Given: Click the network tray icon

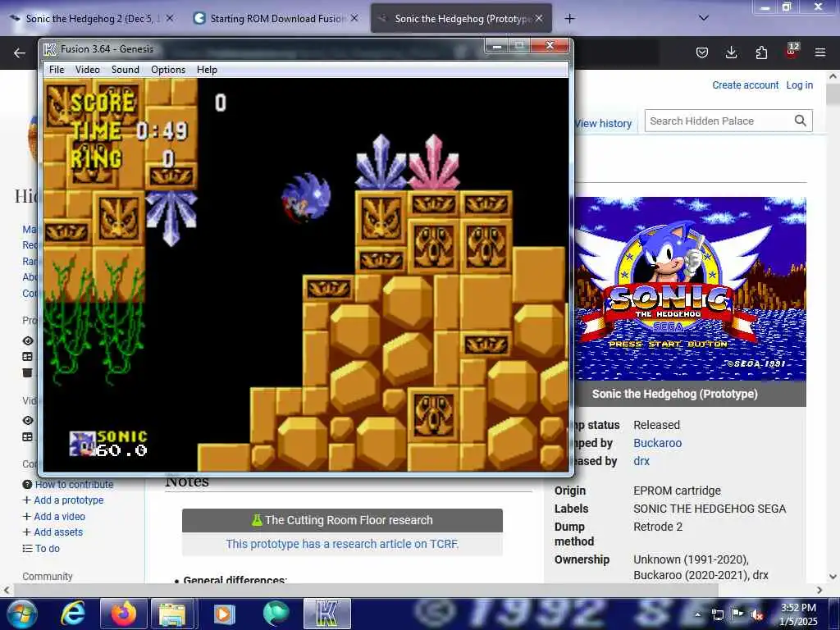Looking at the screenshot, I should (718, 615).
